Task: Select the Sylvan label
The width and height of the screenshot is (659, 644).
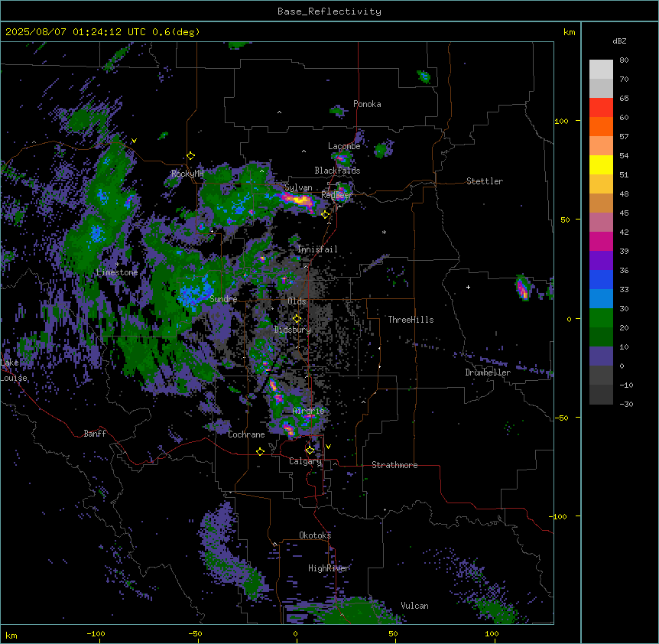Action: tap(298, 187)
